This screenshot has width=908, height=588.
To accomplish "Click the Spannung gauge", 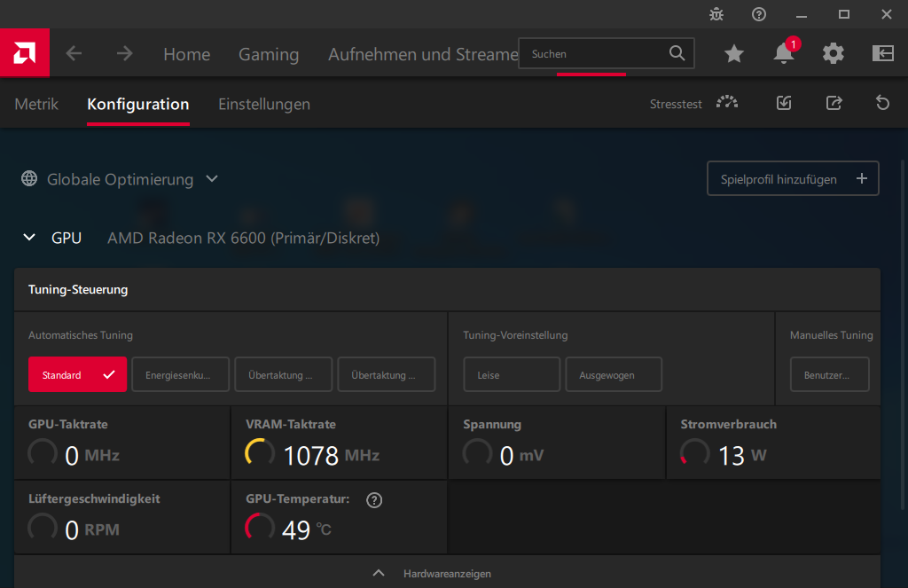I will click(x=477, y=453).
